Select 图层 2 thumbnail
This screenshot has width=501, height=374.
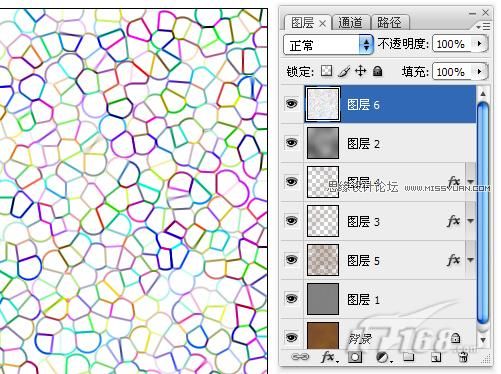pyautogui.click(x=323, y=143)
